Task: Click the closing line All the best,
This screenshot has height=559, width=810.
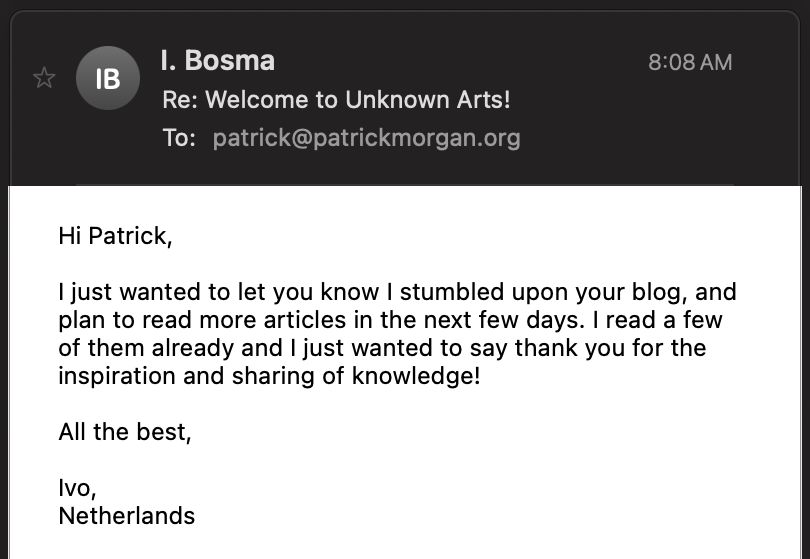Action: tap(125, 432)
